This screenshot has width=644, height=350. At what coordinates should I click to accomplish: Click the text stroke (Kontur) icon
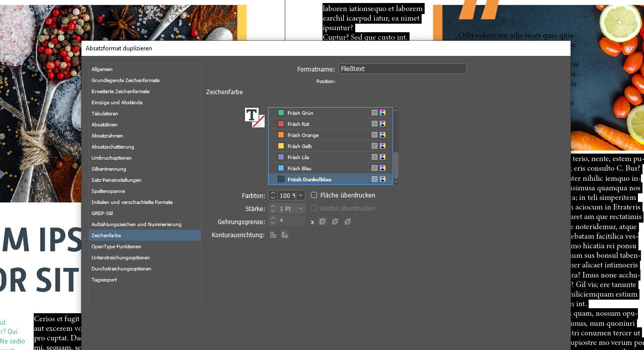[259, 121]
